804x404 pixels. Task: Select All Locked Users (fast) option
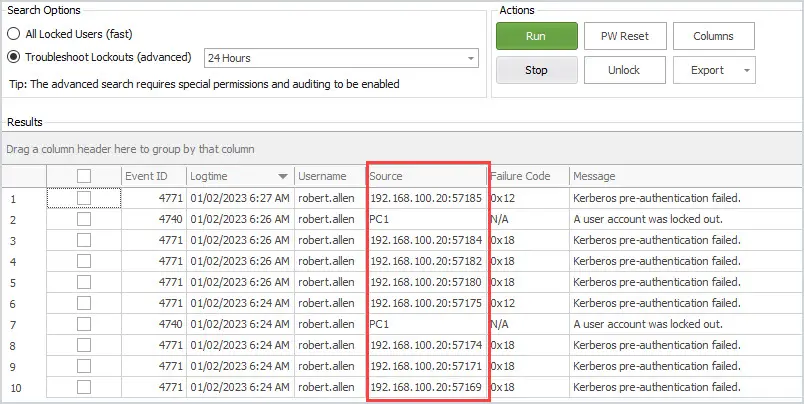pyautogui.click(x=14, y=34)
